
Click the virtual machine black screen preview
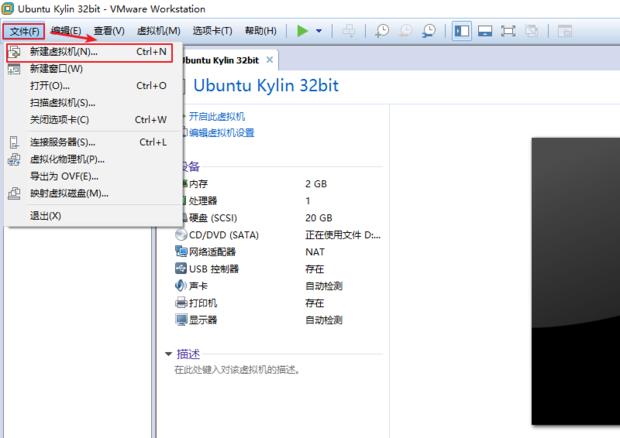(x=576, y=281)
